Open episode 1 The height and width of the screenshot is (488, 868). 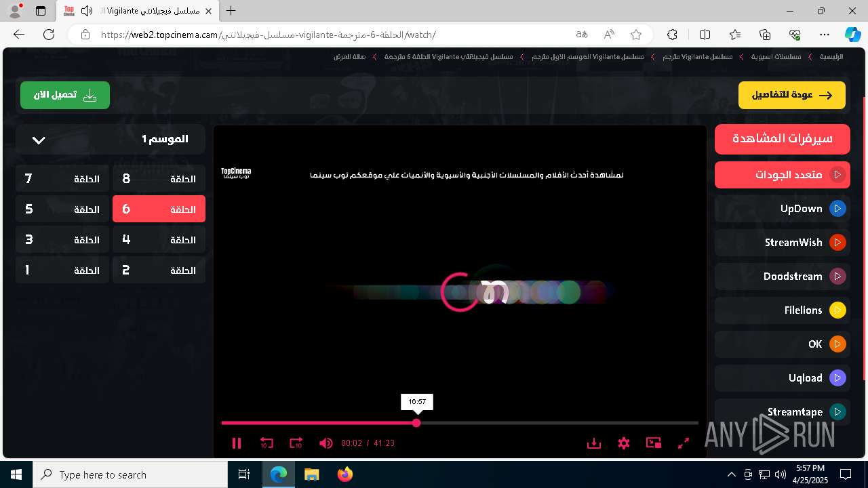62,270
